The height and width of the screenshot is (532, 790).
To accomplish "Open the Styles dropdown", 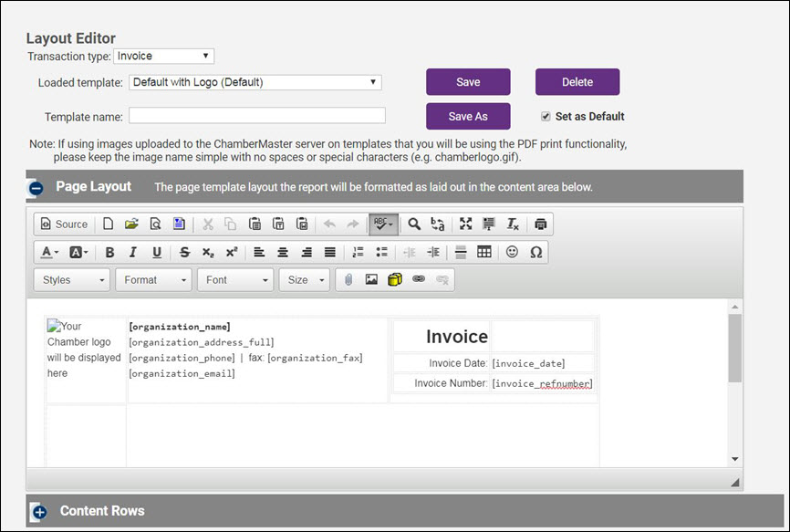I will (x=71, y=280).
